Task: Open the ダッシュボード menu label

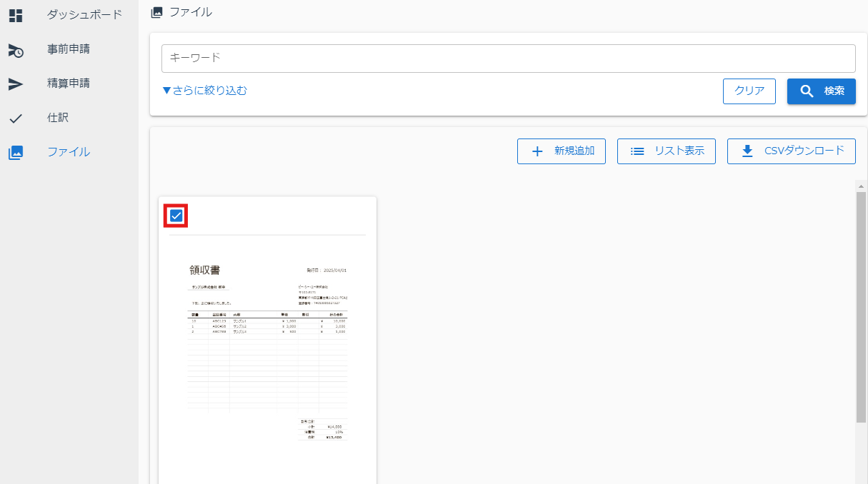Action: (84, 14)
